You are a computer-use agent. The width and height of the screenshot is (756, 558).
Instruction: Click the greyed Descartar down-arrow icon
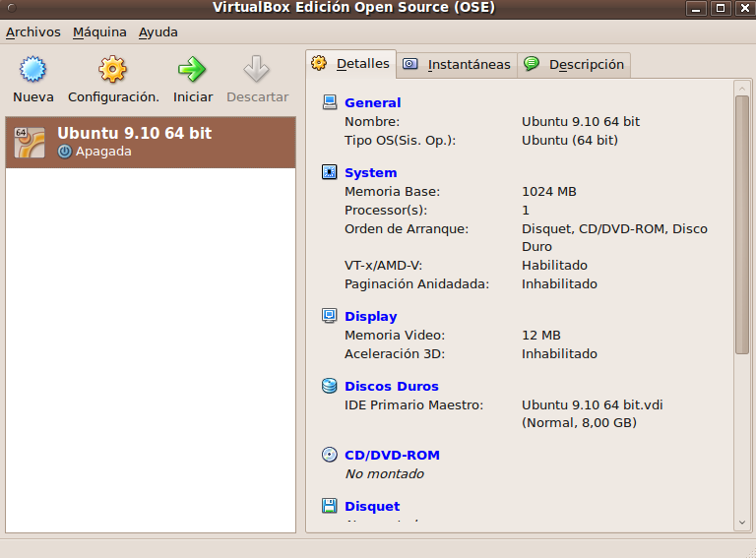pyautogui.click(x=256, y=69)
